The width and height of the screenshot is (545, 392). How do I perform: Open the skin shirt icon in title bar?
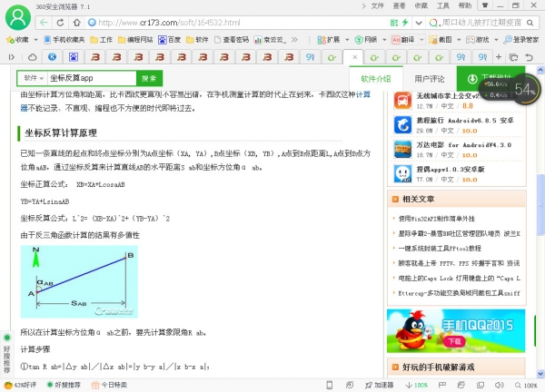(x=485, y=5)
